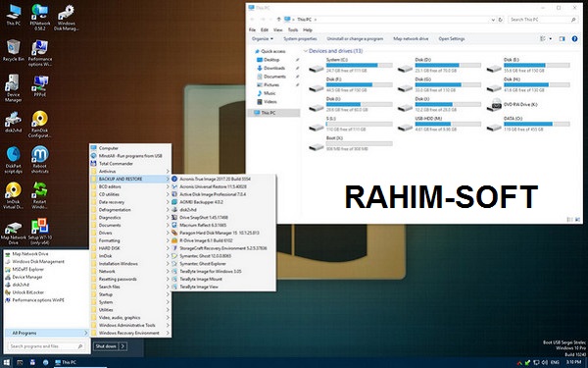Expand the Organize dropdown
Viewport: 588px width, 368px height.
tap(263, 38)
